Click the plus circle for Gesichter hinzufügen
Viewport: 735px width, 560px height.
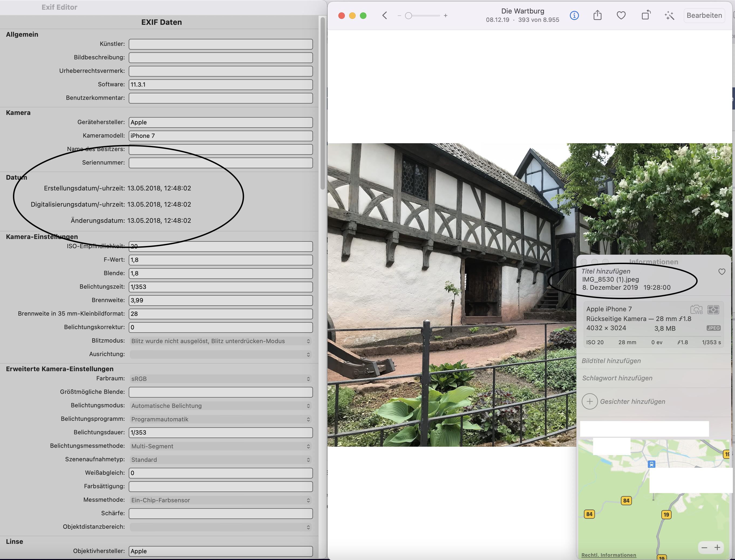click(589, 401)
